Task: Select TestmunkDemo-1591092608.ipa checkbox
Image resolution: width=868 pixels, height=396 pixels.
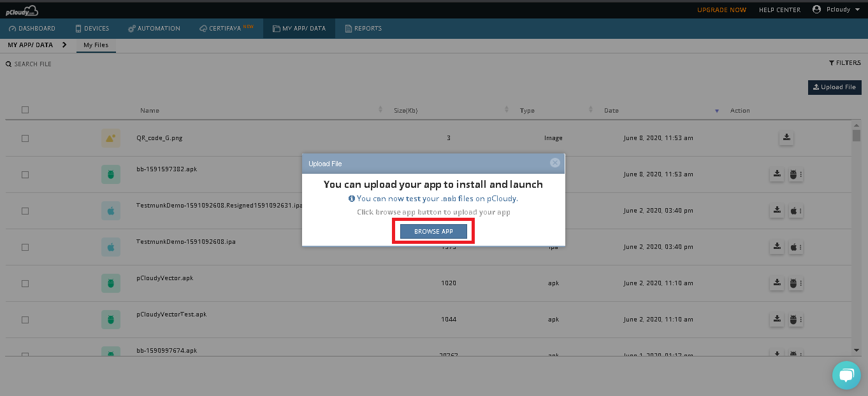Action: pos(25,247)
